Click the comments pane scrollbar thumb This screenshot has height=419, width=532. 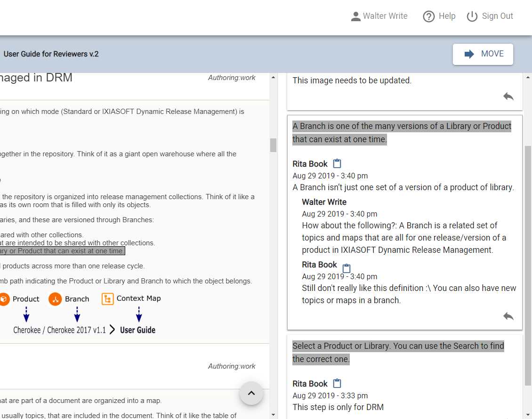click(x=528, y=266)
